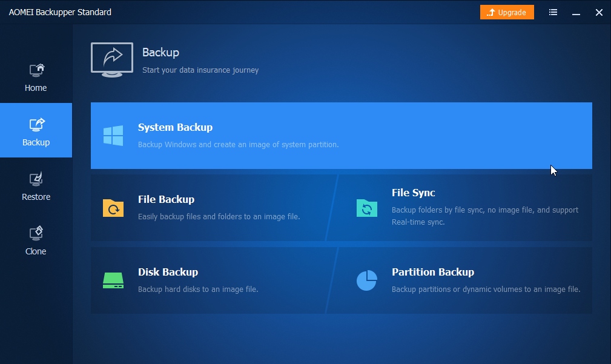Open the File Sync title
This screenshot has height=364, width=611.
(414, 193)
